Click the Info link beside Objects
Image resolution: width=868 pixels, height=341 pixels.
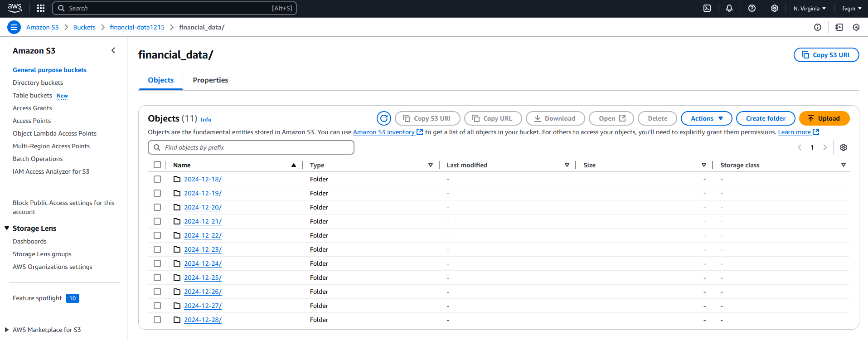click(x=206, y=120)
